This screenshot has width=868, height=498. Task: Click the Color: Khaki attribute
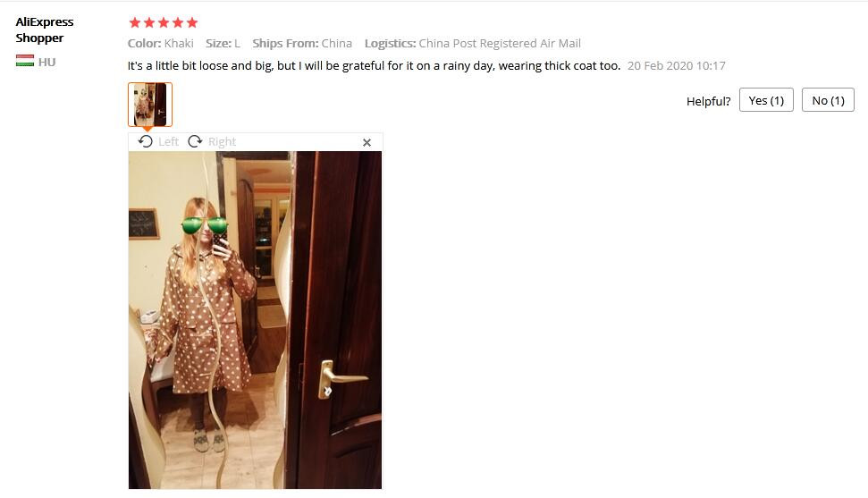point(161,43)
